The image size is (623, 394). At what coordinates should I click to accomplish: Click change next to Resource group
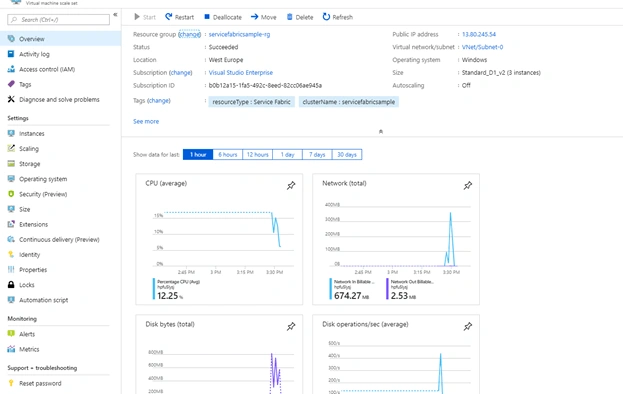(190, 34)
